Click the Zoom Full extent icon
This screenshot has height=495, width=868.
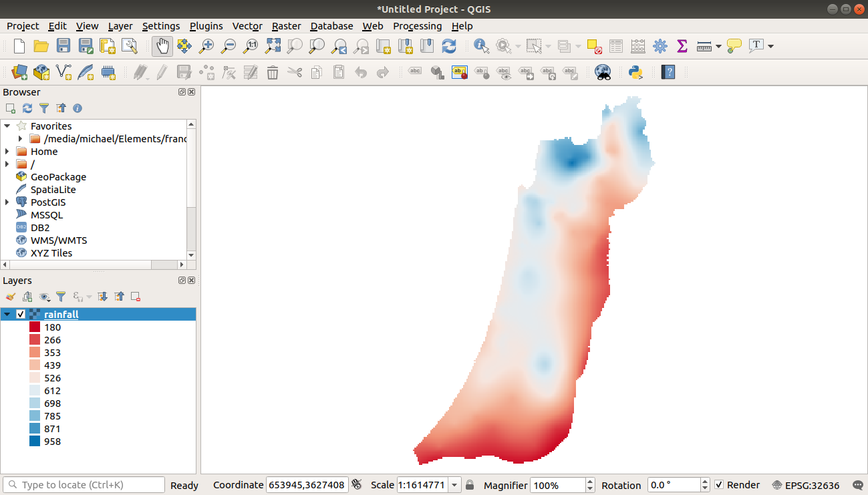click(273, 46)
